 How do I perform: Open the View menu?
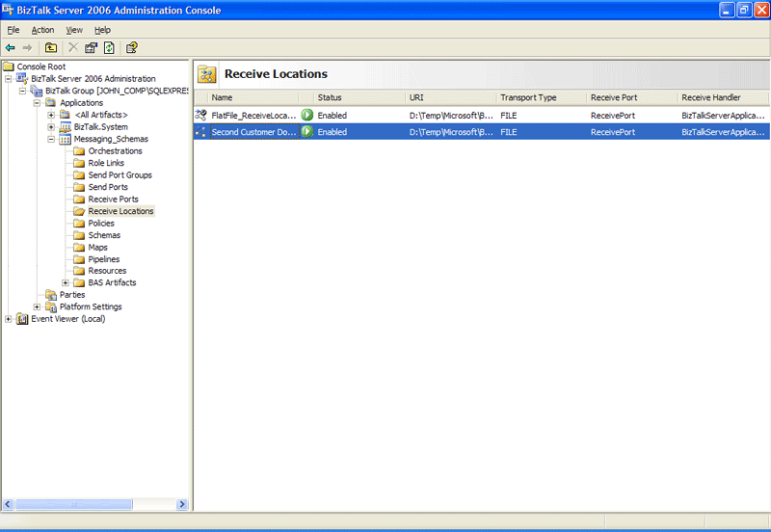pyautogui.click(x=74, y=30)
